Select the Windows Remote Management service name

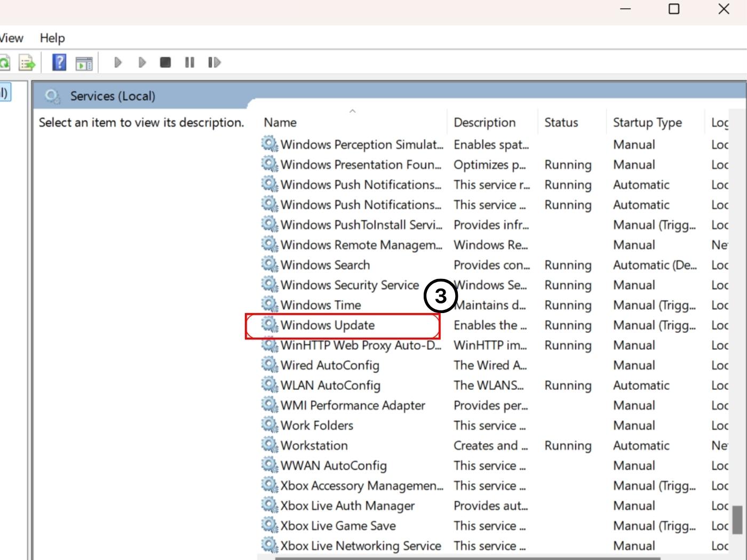tap(361, 245)
